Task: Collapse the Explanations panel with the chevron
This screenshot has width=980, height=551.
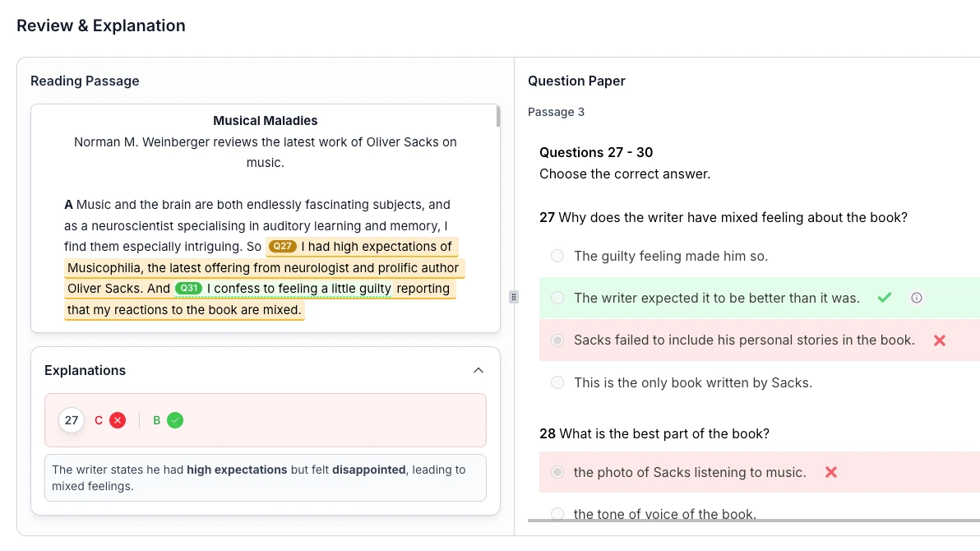Action: pyautogui.click(x=478, y=371)
